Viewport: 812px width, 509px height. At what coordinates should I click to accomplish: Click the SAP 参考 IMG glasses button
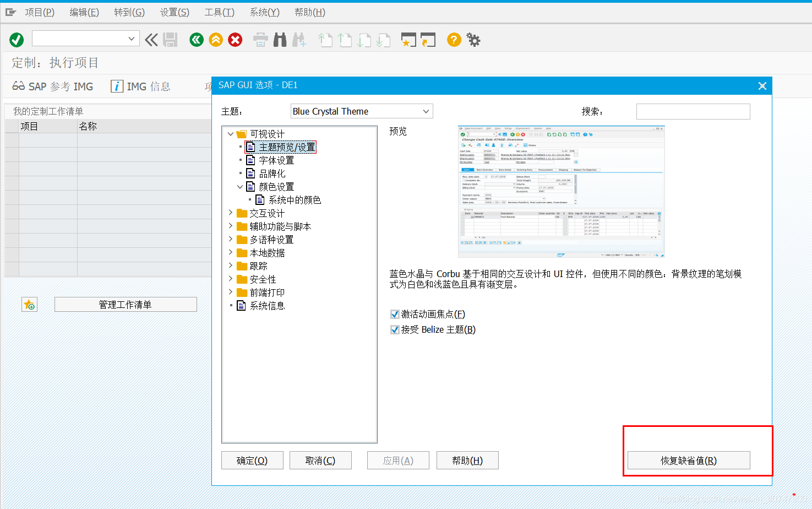click(x=53, y=86)
